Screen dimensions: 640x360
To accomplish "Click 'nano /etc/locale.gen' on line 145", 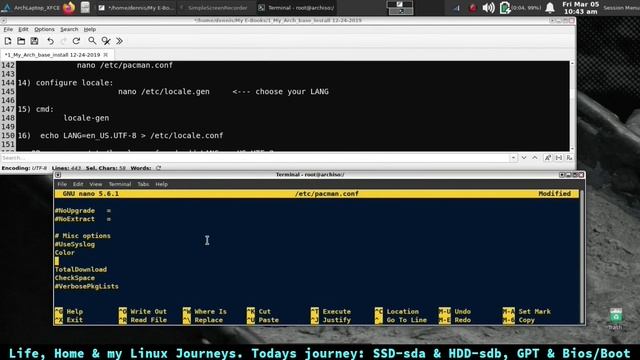I will (164, 92).
